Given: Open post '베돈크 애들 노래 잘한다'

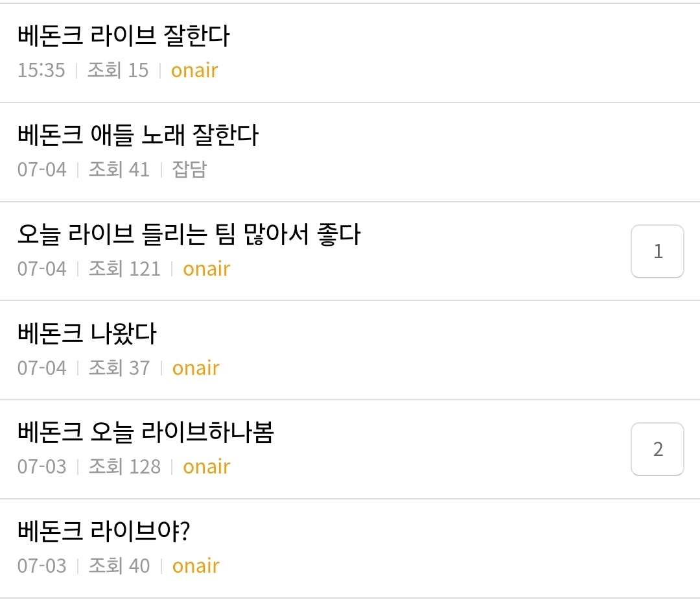Looking at the screenshot, I should [x=137, y=136].
